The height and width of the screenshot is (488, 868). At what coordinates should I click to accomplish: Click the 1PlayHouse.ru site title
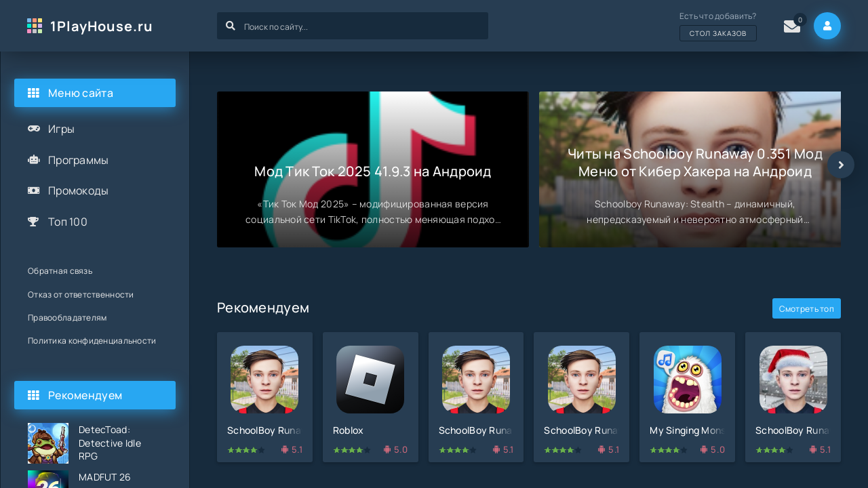coord(101,26)
